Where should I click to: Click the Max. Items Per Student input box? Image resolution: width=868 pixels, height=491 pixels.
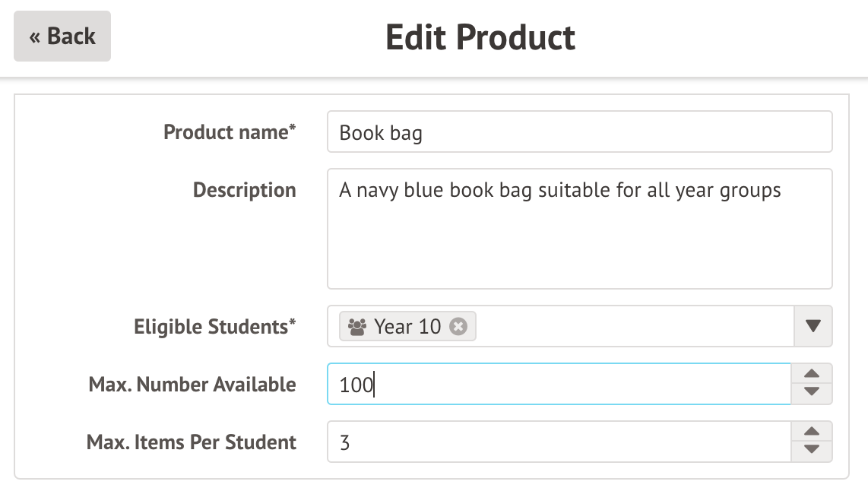(x=559, y=442)
